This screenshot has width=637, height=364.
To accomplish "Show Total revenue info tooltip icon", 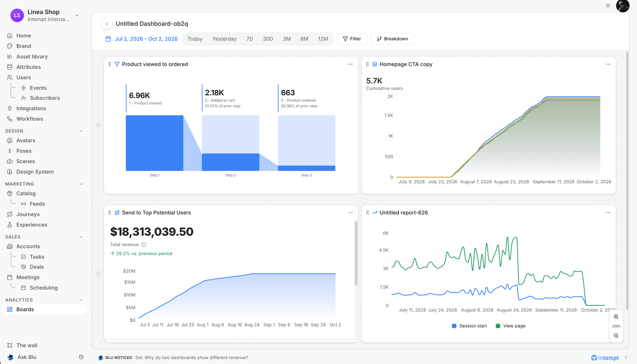I will [144, 245].
